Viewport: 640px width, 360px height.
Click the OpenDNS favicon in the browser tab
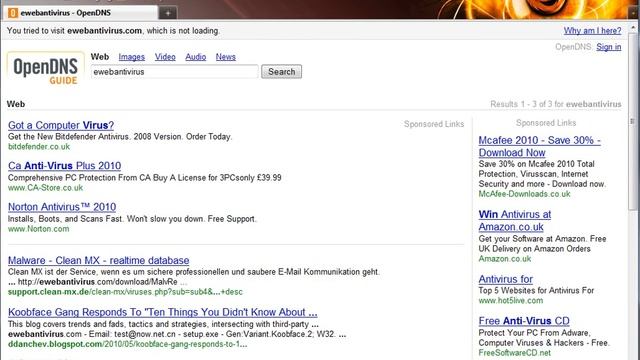(x=13, y=13)
